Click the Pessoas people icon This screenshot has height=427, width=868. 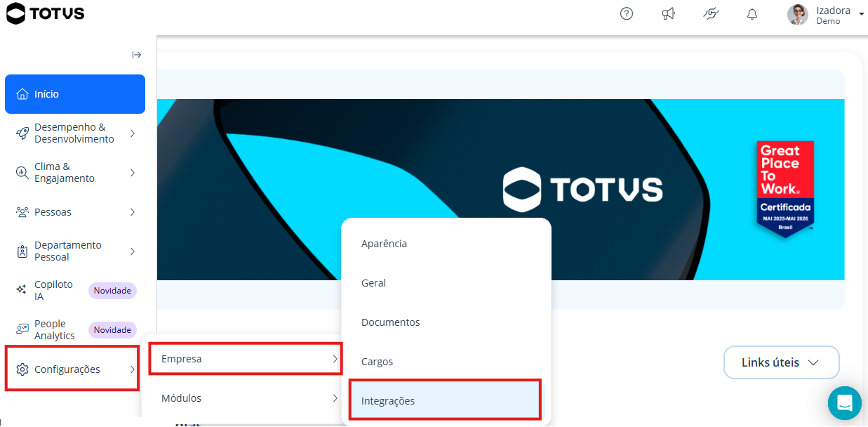pyautogui.click(x=22, y=212)
